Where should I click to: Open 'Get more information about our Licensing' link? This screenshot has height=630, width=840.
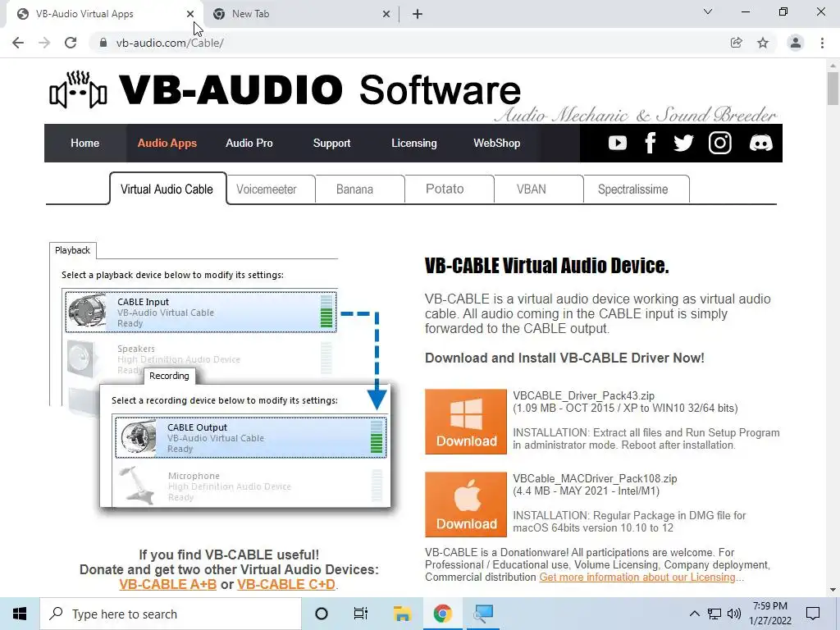tap(637, 577)
